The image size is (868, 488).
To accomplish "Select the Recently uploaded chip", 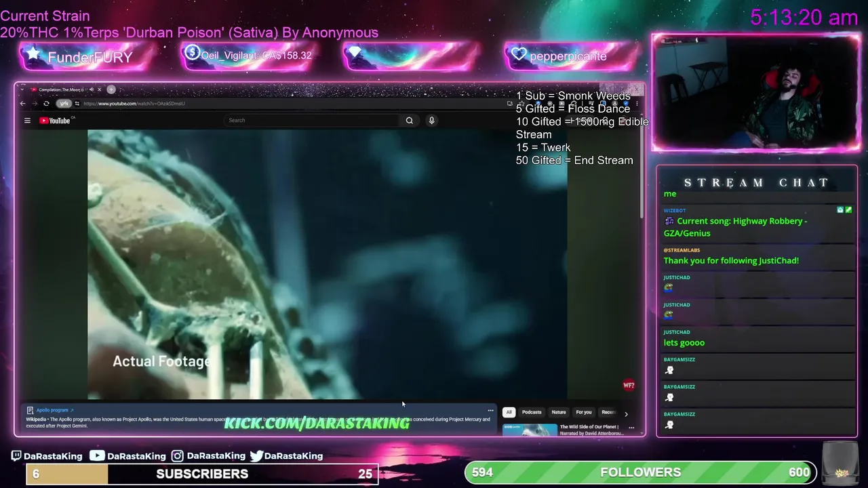I will pos(608,412).
